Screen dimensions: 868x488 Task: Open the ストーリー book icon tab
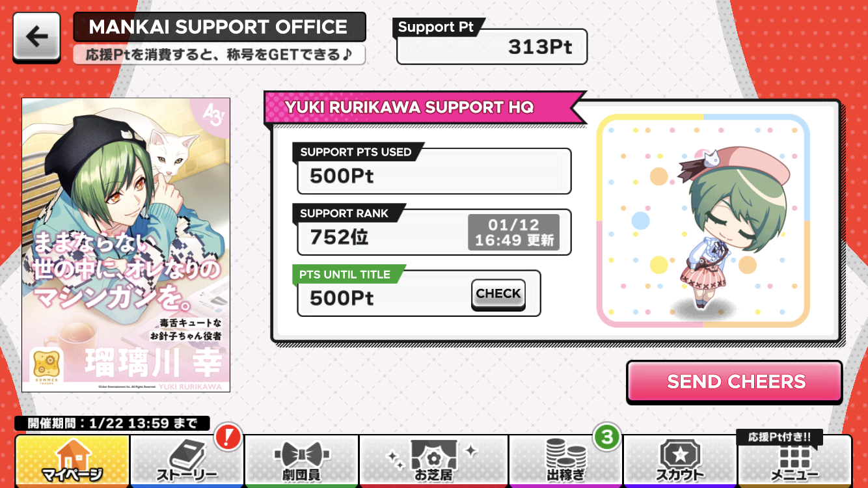point(187,461)
